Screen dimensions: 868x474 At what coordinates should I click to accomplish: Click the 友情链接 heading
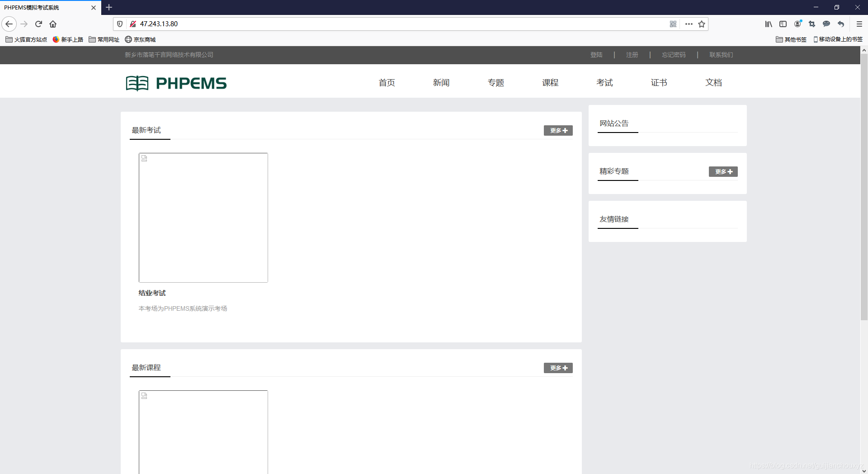[x=614, y=219]
